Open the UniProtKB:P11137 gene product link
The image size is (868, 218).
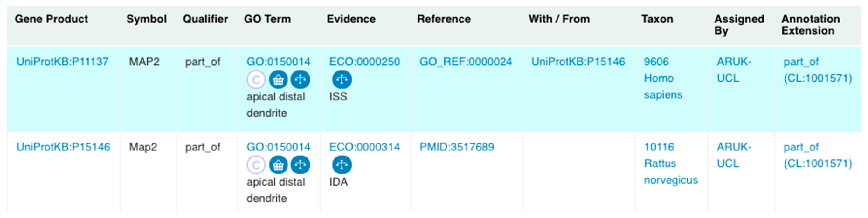(63, 62)
